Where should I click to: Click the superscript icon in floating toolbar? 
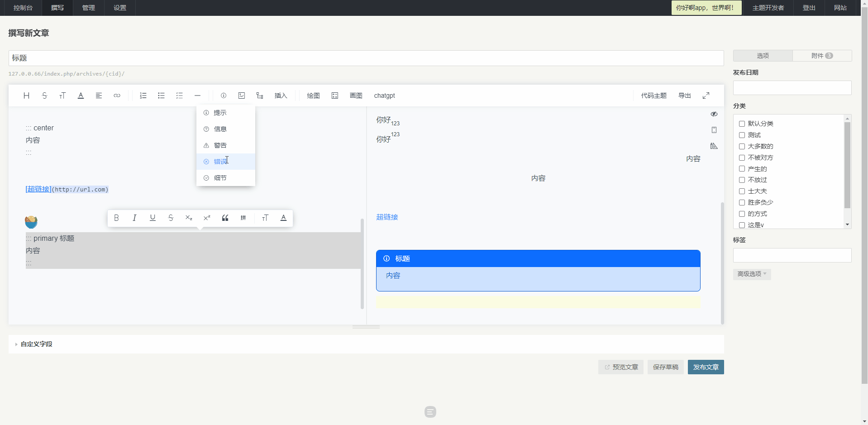tap(207, 218)
